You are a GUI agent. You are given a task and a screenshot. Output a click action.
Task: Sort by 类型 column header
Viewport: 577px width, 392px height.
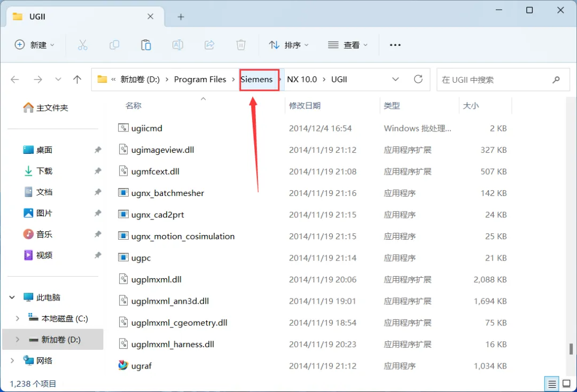392,106
